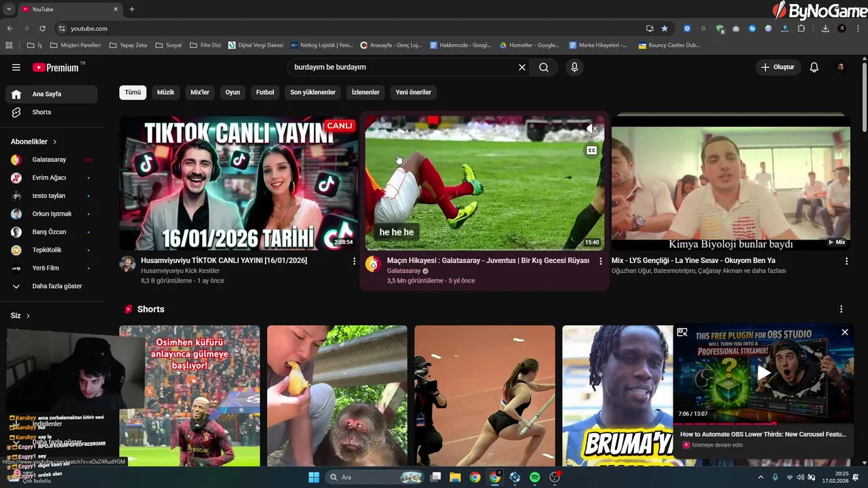This screenshot has width=868, height=488.
Task: Seek using the miniplayer progress bar
Action: pos(764,424)
